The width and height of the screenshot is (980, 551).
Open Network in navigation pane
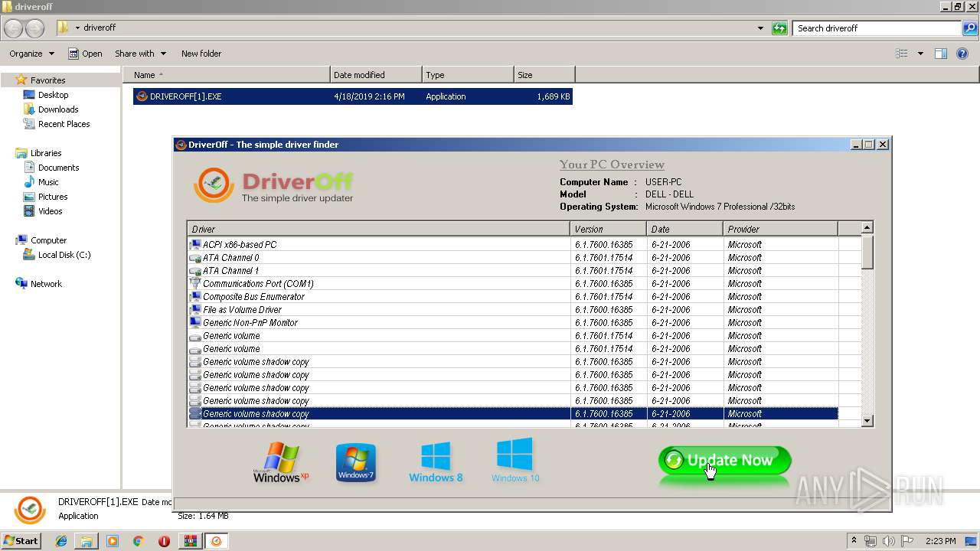point(46,284)
